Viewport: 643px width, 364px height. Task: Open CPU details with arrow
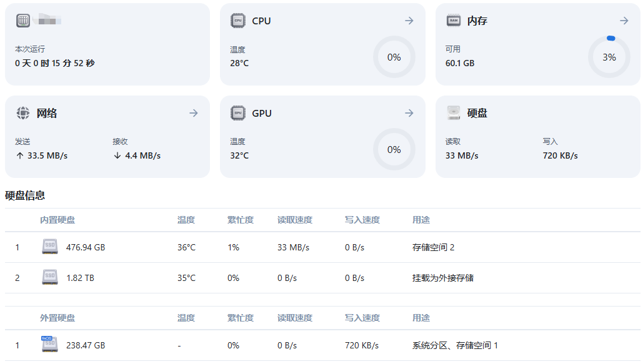(x=409, y=21)
